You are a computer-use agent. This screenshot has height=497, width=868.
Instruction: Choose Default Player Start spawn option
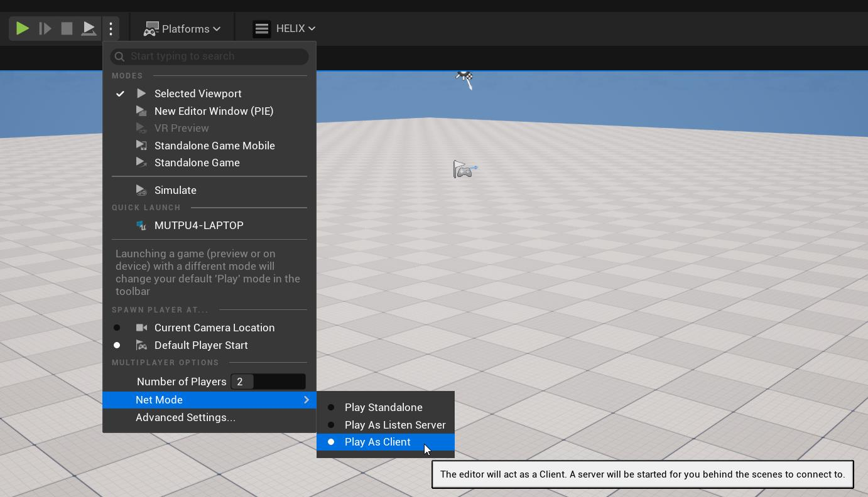click(201, 345)
